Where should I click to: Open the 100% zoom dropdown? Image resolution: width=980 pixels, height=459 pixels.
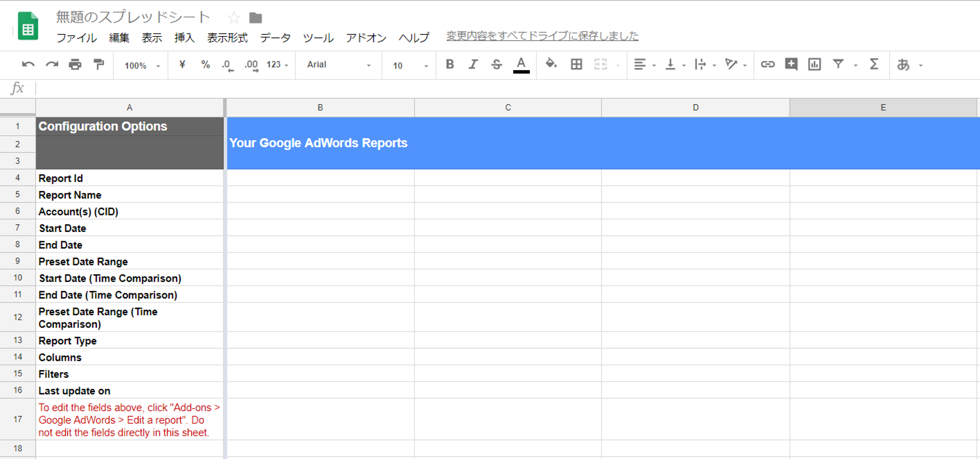point(142,65)
